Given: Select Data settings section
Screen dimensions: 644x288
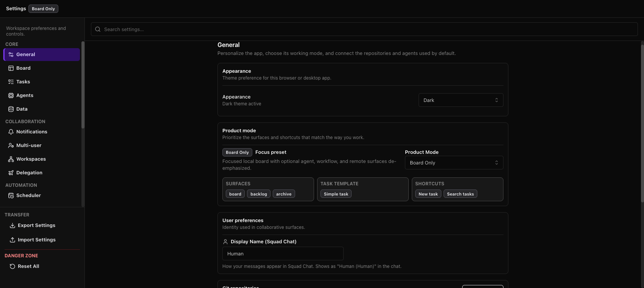Looking at the screenshot, I should [42, 109].
